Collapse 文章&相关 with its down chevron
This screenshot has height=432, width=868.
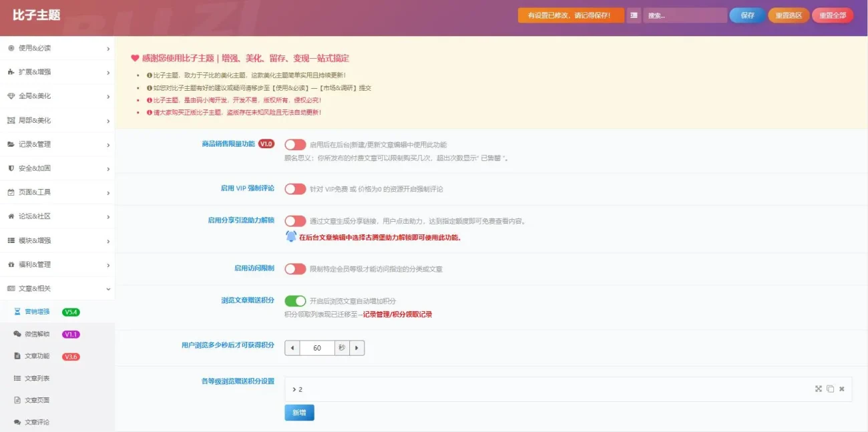108,288
